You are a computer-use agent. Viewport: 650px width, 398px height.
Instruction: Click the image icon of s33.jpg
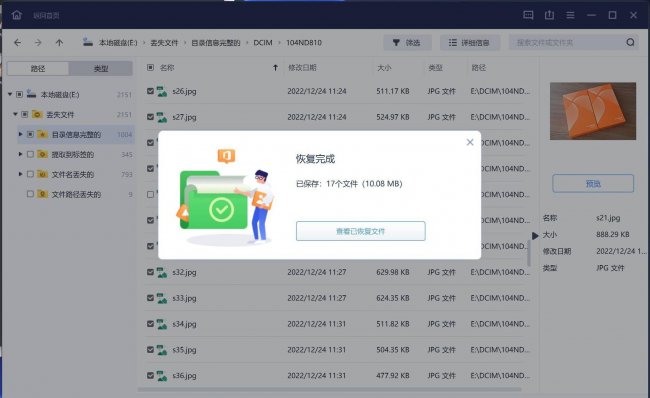pyautogui.click(x=162, y=298)
